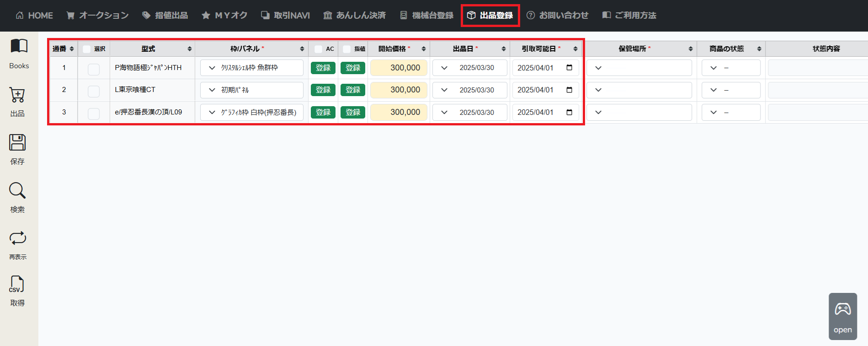Sort by 開始価格 column arrows
The height and width of the screenshot is (346, 868).
click(424, 49)
